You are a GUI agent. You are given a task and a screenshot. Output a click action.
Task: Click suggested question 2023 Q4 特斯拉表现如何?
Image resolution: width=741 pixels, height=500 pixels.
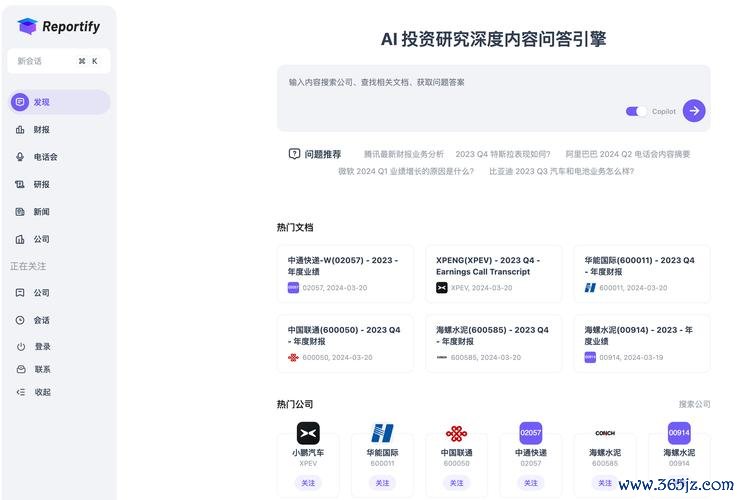[503, 154]
